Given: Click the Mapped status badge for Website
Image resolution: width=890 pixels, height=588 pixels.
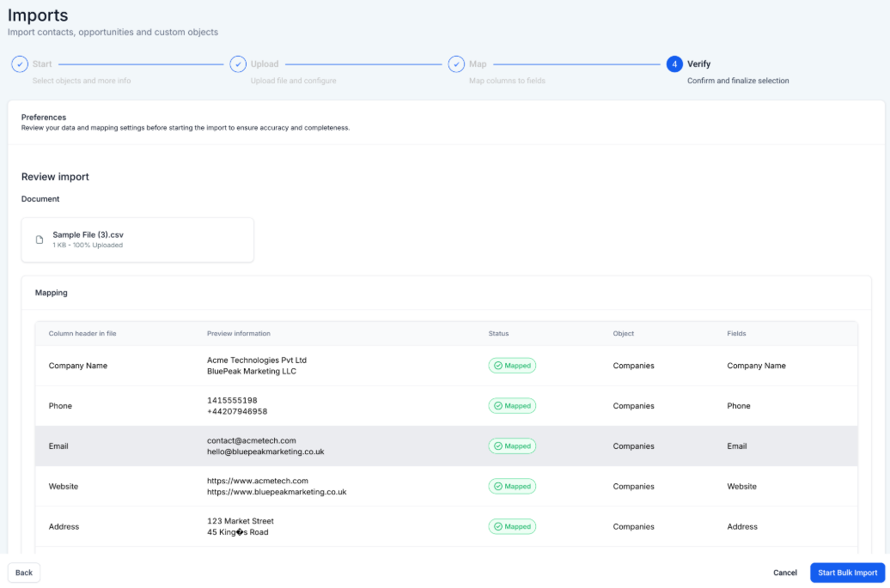Looking at the screenshot, I should (512, 487).
